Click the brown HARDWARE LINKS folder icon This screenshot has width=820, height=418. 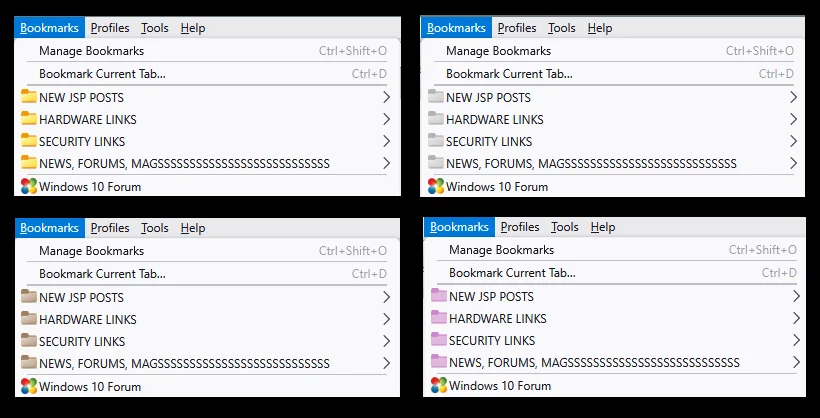coord(29,319)
